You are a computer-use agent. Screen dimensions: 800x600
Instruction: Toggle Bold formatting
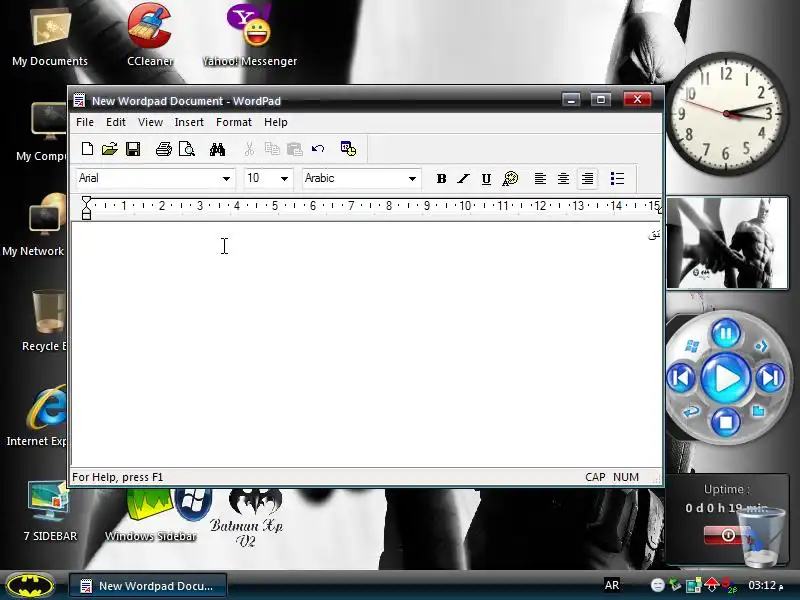tap(441, 179)
